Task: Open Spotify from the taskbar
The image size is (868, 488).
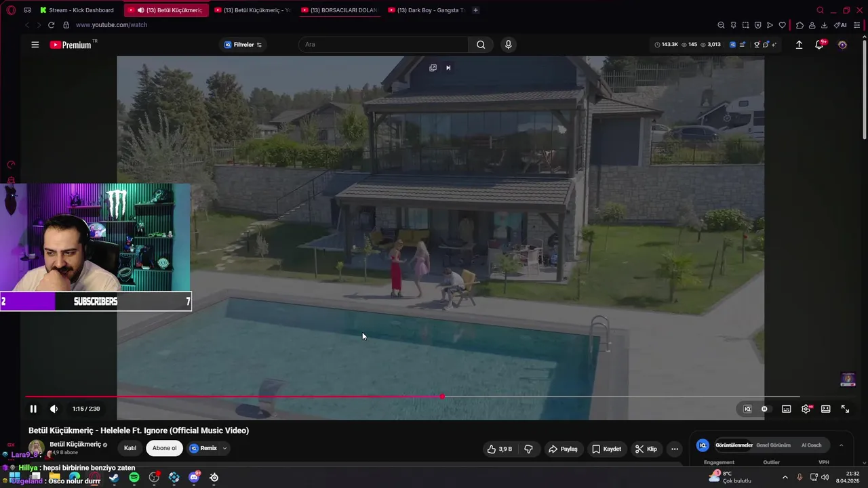Action: (134, 478)
